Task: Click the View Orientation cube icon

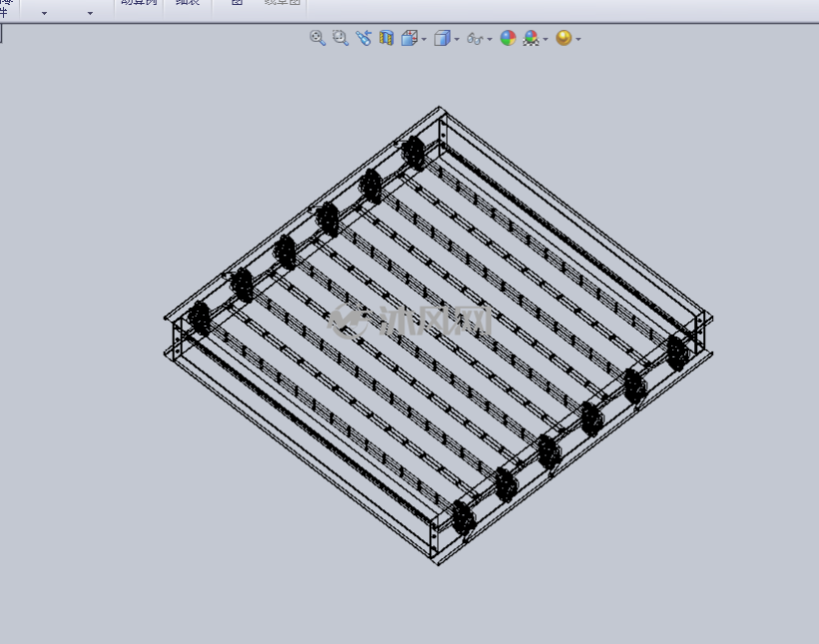Action: (x=409, y=38)
